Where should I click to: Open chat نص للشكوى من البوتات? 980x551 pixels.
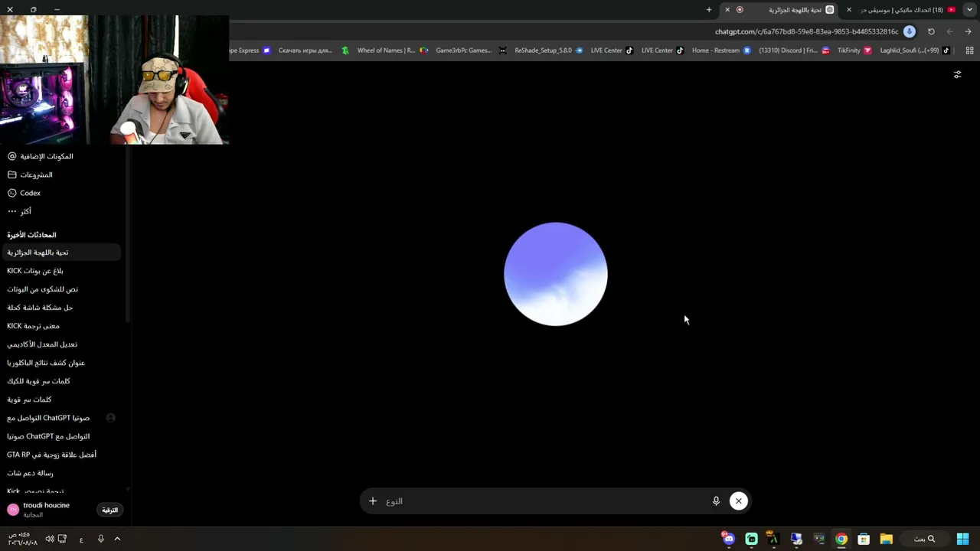(x=60, y=289)
